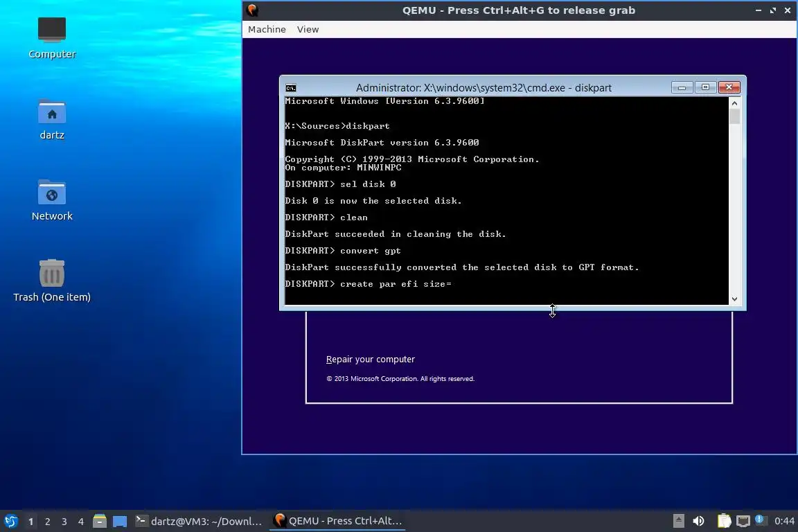Close the QEMU window
This screenshot has height=532, width=798.
click(788, 10)
